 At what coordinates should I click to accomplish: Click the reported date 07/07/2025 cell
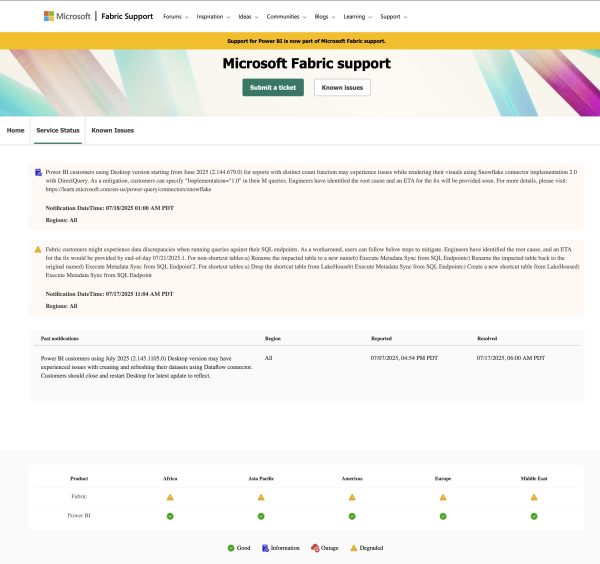[404, 358]
